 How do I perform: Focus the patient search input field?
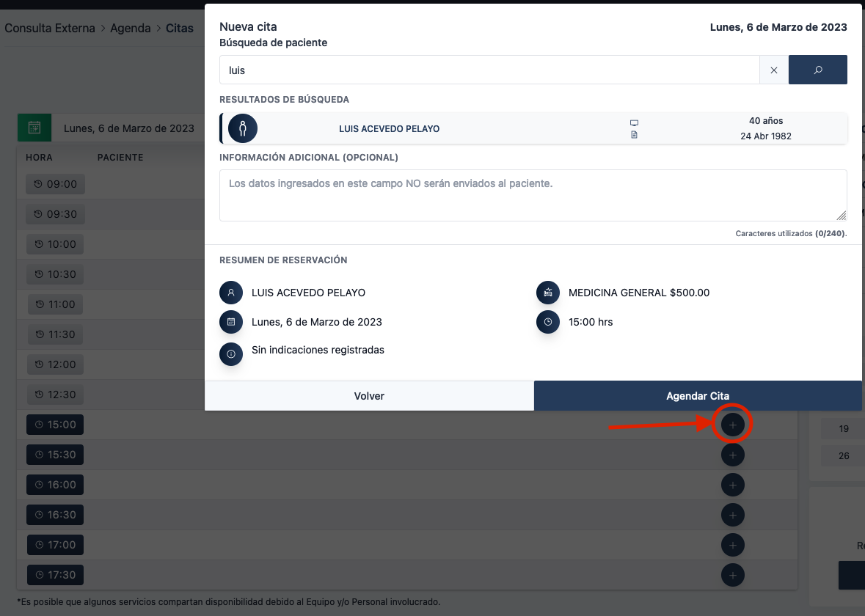coord(489,70)
